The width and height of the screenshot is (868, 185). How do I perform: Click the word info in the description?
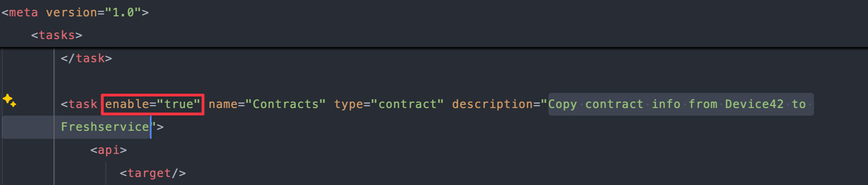tap(666, 104)
